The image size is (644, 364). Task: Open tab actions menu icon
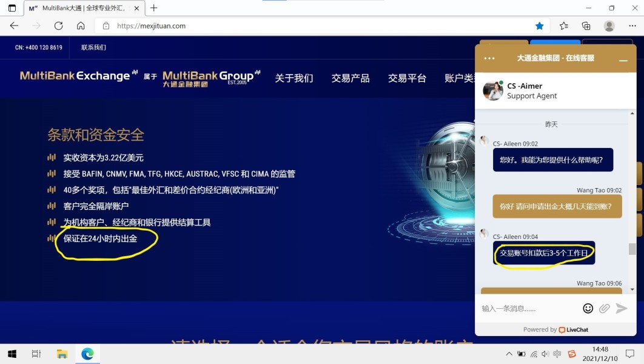[x=12, y=8]
